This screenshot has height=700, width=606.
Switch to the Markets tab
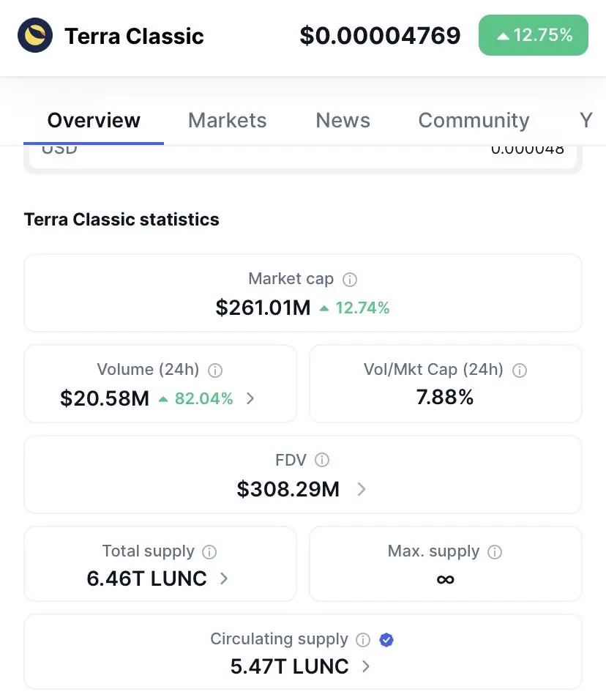tap(227, 120)
